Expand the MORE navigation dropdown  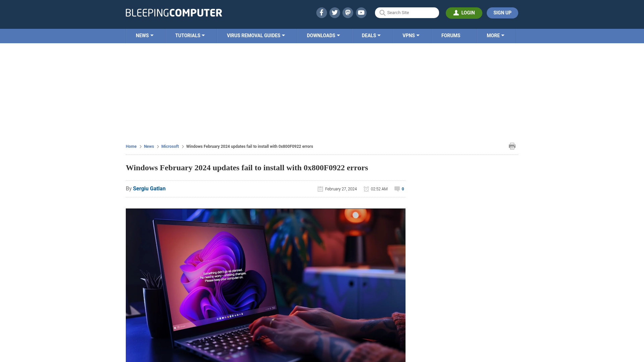click(495, 36)
